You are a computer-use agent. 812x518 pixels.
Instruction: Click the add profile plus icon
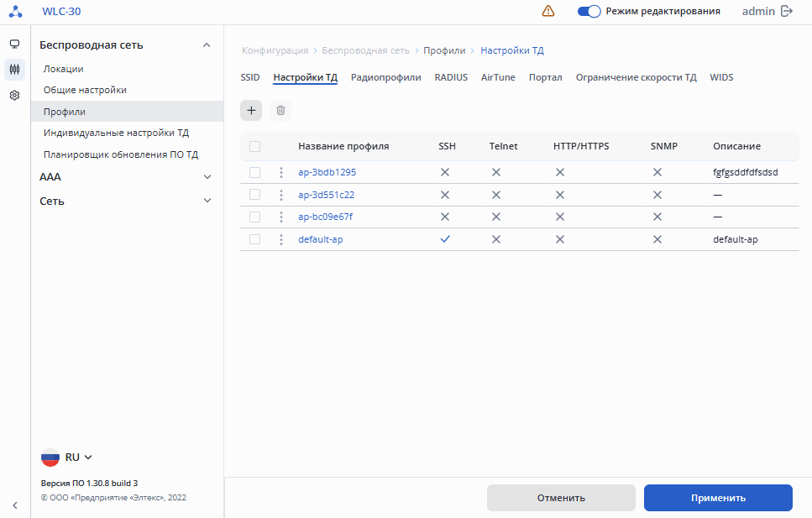(x=251, y=110)
